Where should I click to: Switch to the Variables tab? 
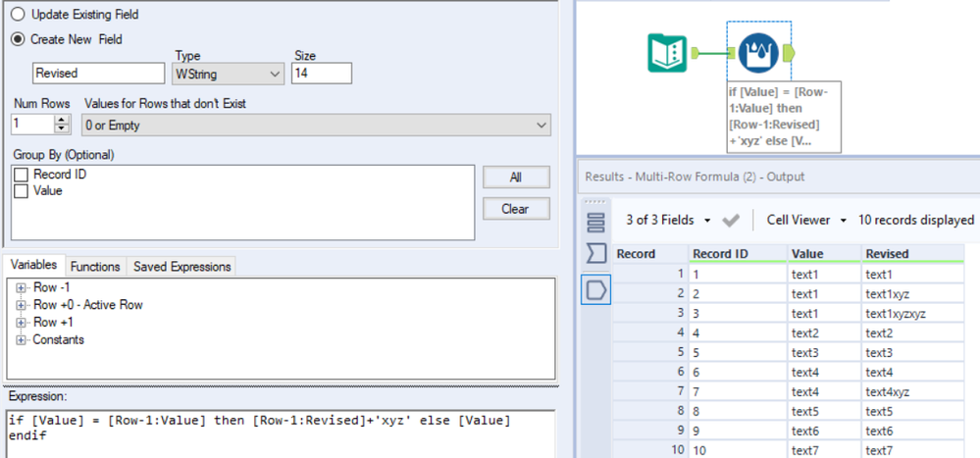point(33,265)
